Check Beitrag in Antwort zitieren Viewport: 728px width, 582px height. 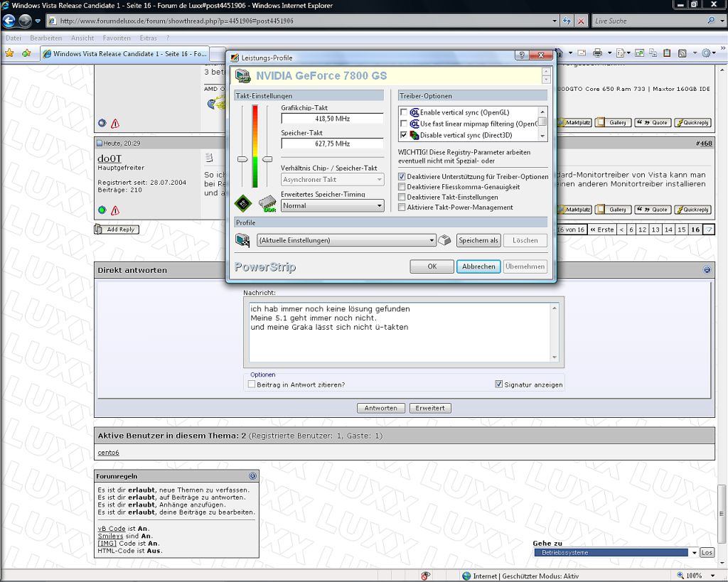tap(252, 384)
